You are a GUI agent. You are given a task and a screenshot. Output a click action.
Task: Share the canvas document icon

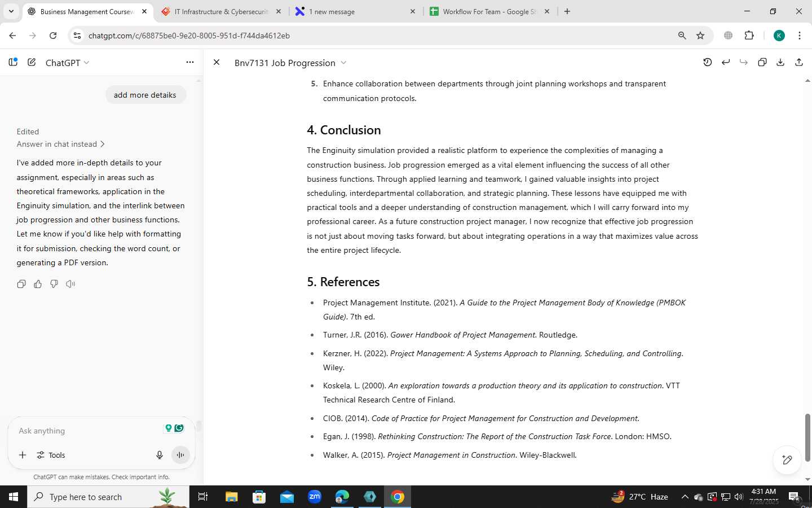[799, 62]
